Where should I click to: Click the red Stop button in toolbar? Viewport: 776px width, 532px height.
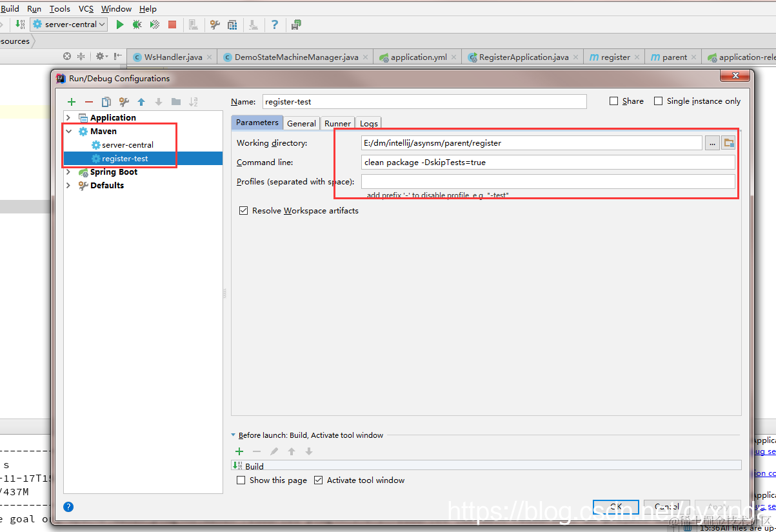pos(172,25)
